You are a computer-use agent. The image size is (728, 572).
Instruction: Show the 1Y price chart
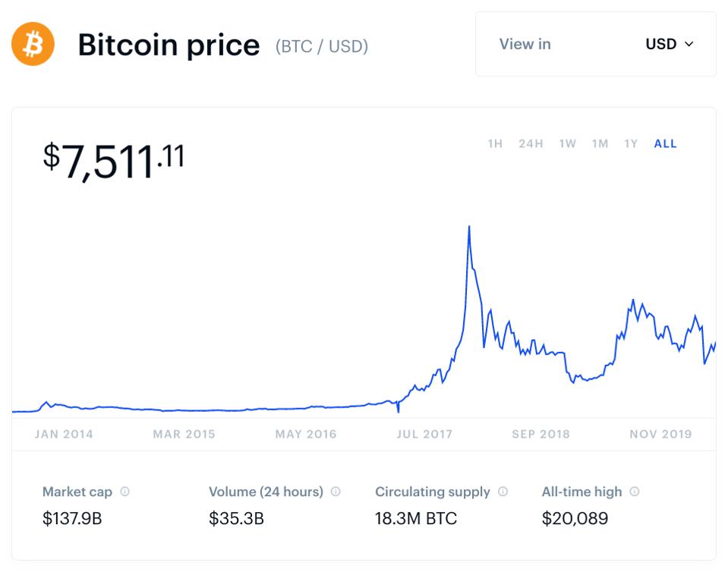(630, 143)
